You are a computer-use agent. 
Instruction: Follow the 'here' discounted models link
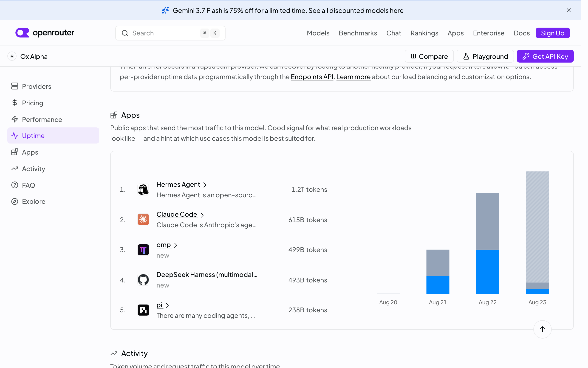click(x=396, y=11)
